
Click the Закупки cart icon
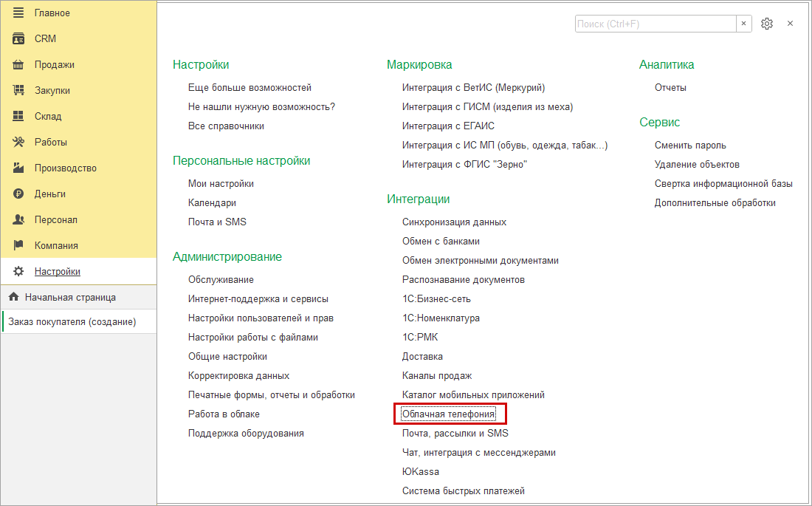pyautogui.click(x=18, y=90)
